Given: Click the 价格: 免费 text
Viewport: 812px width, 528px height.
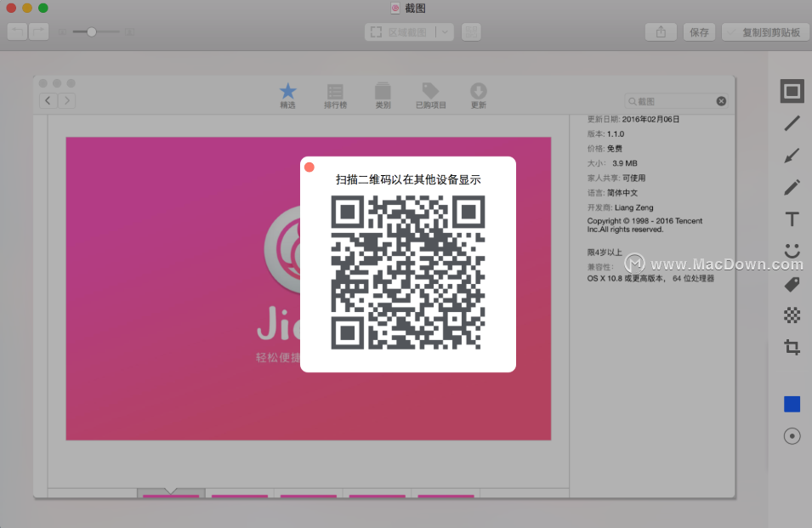Looking at the screenshot, I should tap(605, 149).
